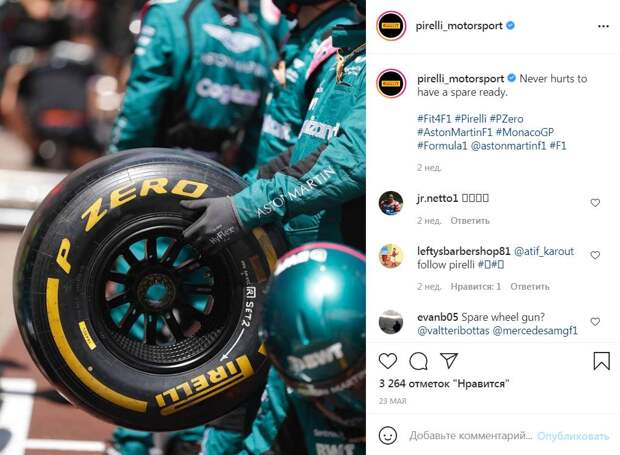Save the post with the bookmark icon
The image size is (620, 455).
click(601, 361)
